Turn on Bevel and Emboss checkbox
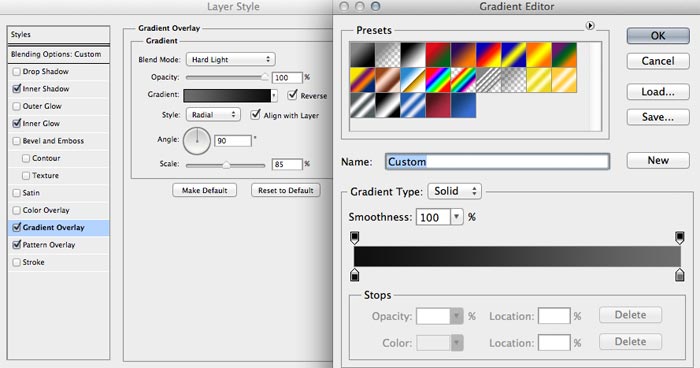Viewport: 700px width, 368px height. tap(17, 141)
